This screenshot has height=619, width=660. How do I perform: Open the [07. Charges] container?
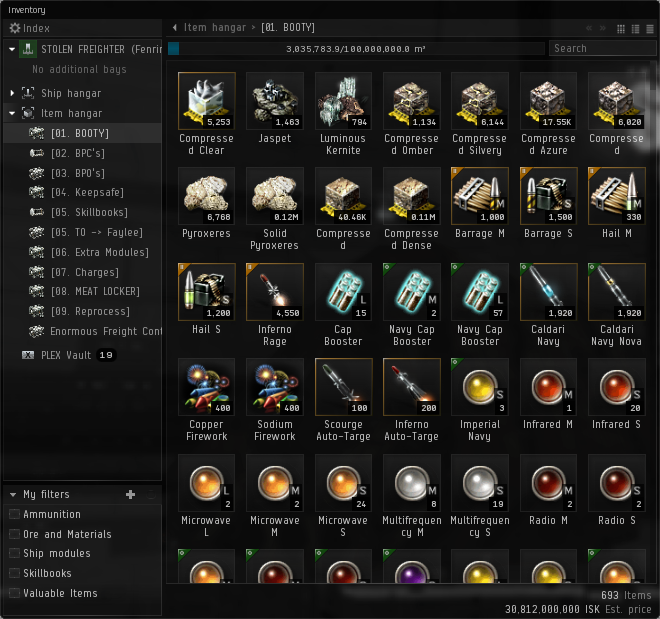(82, 272)
